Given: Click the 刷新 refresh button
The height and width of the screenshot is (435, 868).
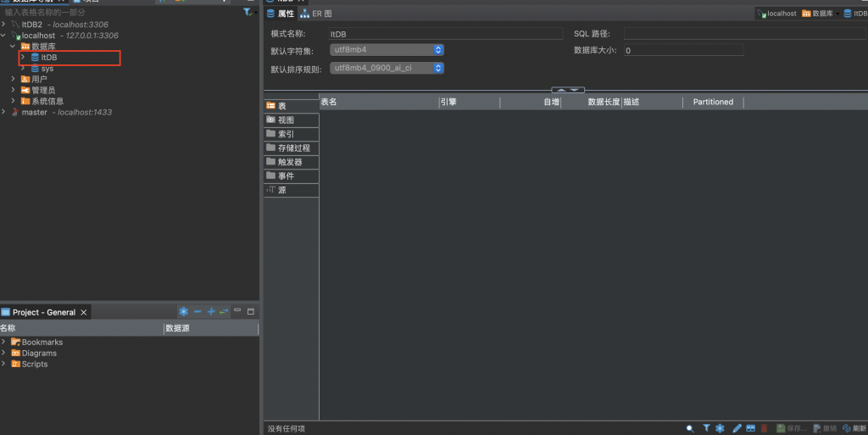Looking at the screenshot, I should [854, 428].
